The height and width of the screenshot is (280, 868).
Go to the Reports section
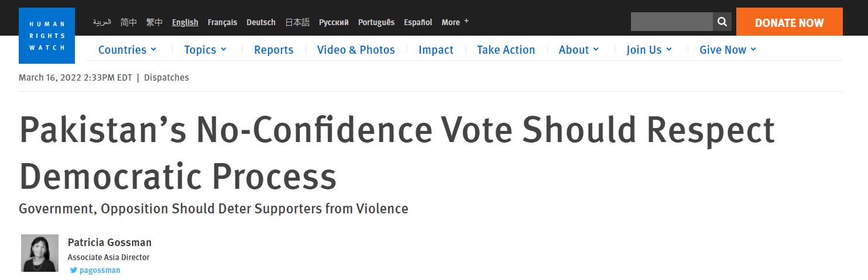coord(274,50)
